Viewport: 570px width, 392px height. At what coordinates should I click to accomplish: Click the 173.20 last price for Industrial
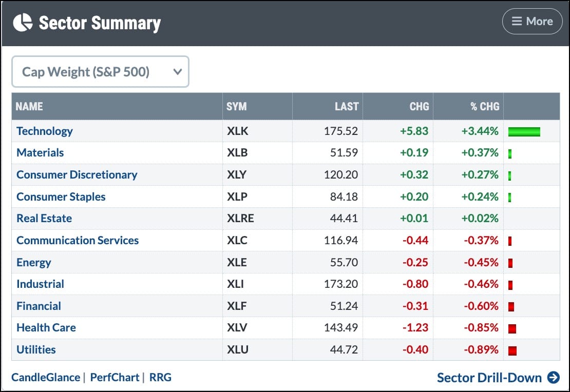click(x=340, y=284)
